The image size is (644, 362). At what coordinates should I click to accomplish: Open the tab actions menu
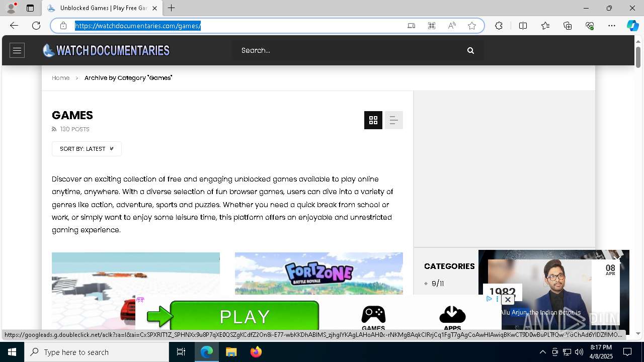point(30,8)
